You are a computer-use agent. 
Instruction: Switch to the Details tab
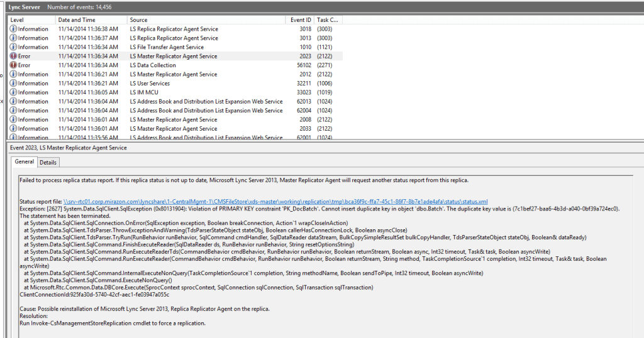[48, 163]
